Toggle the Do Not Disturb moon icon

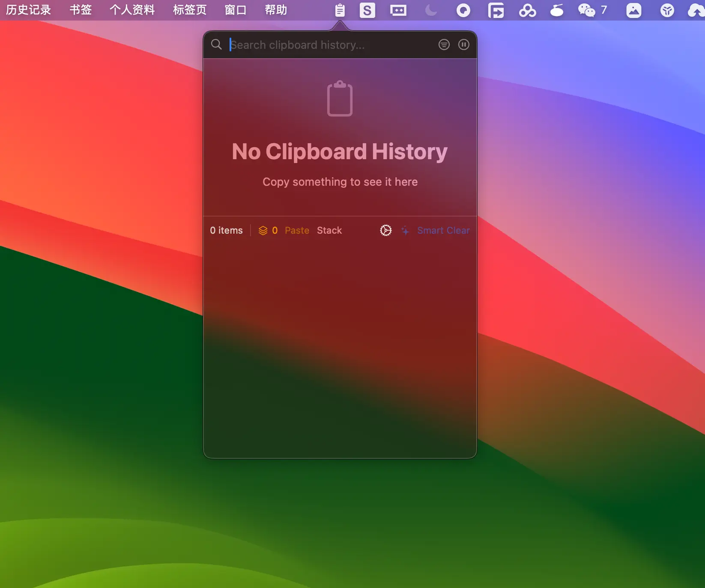431,10
